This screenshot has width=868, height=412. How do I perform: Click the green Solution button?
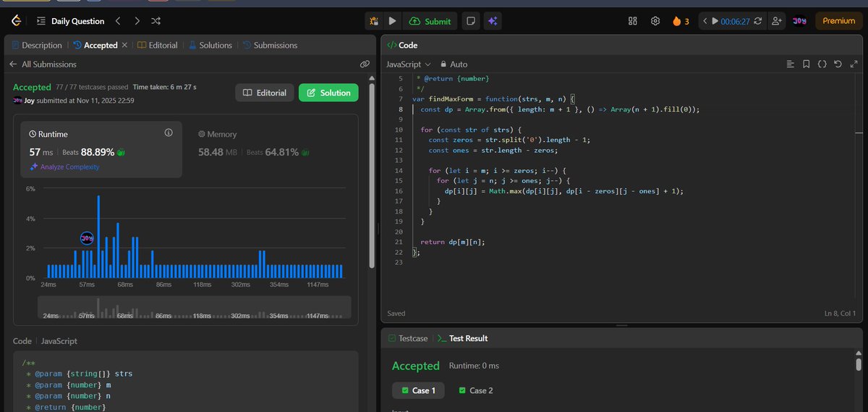(x=329, y=93)
